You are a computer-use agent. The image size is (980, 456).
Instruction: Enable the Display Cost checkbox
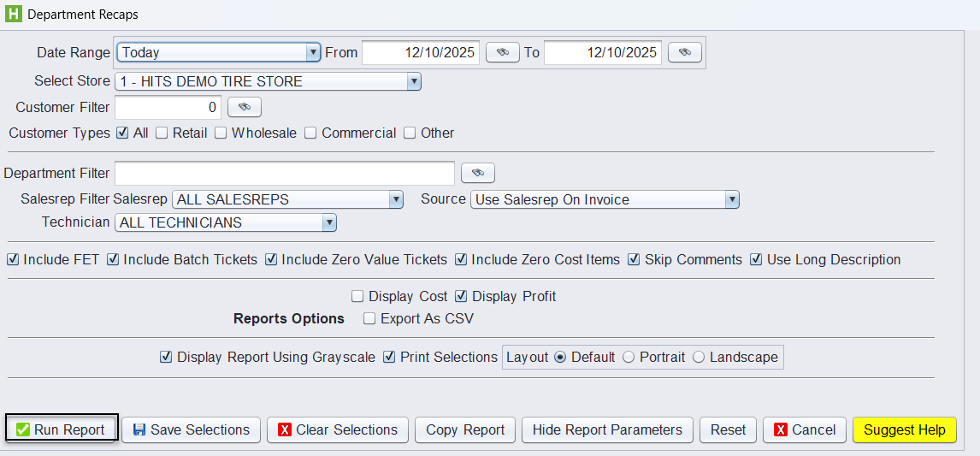point(358,296)
